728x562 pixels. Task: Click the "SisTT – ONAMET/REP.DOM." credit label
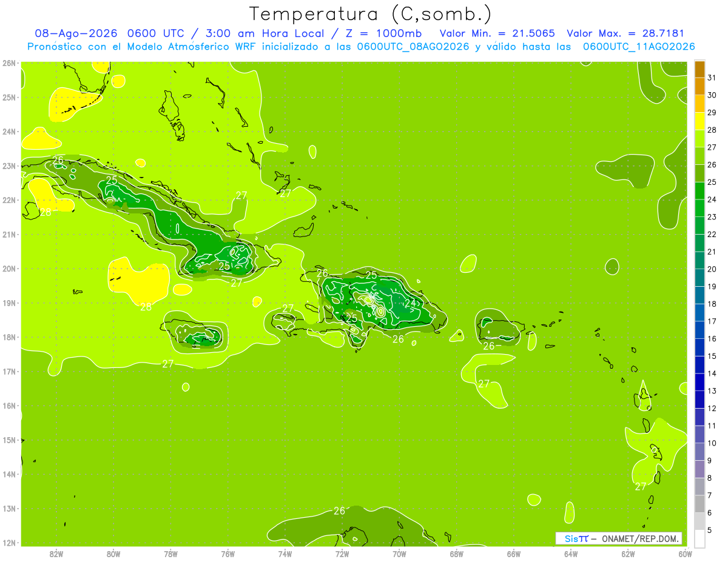619,538
